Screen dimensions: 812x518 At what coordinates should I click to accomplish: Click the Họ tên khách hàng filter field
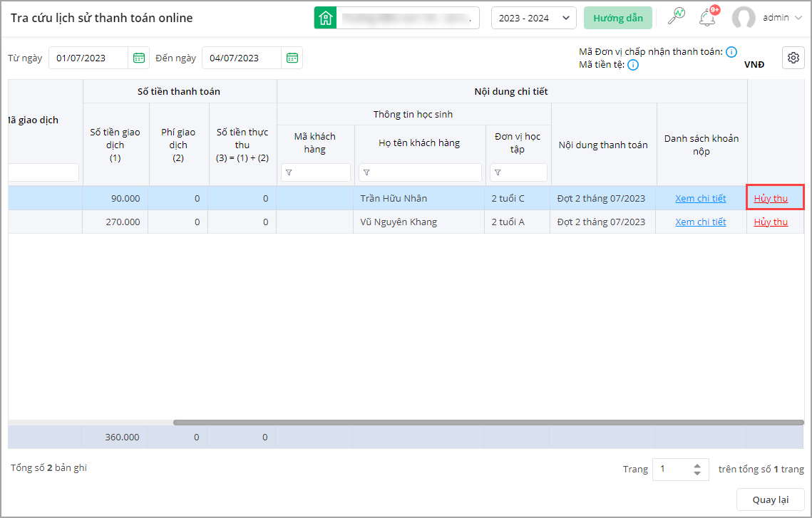coord(420,172)
